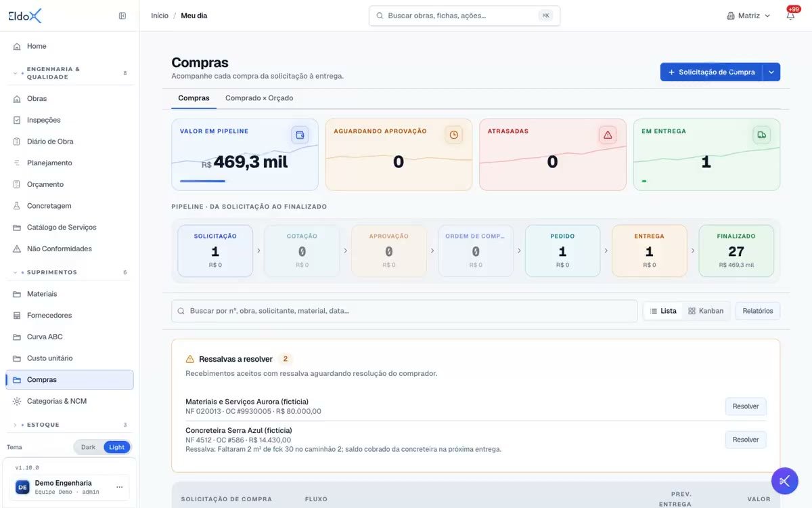Click the Valor em Pipeline progress bar
812x508 pixels.
pos(203,181)
